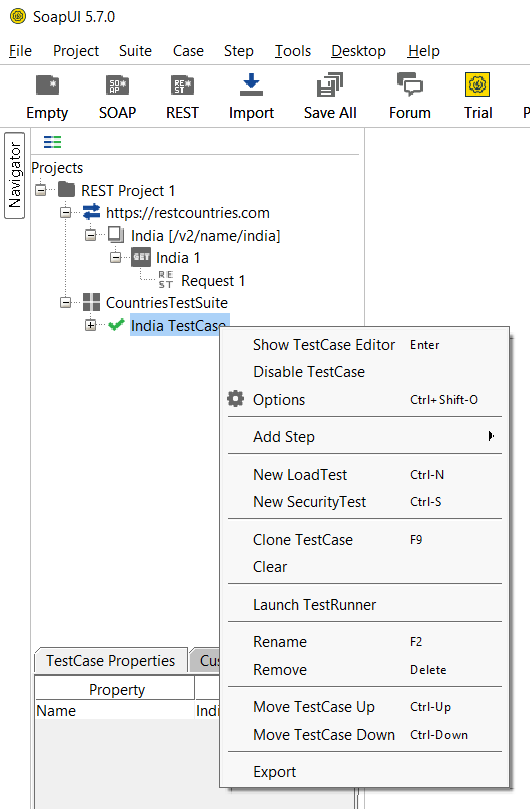This screenshot has width=530, height=809.
Task: Choose New SecurityTest
Action: (x=365, y=501)
